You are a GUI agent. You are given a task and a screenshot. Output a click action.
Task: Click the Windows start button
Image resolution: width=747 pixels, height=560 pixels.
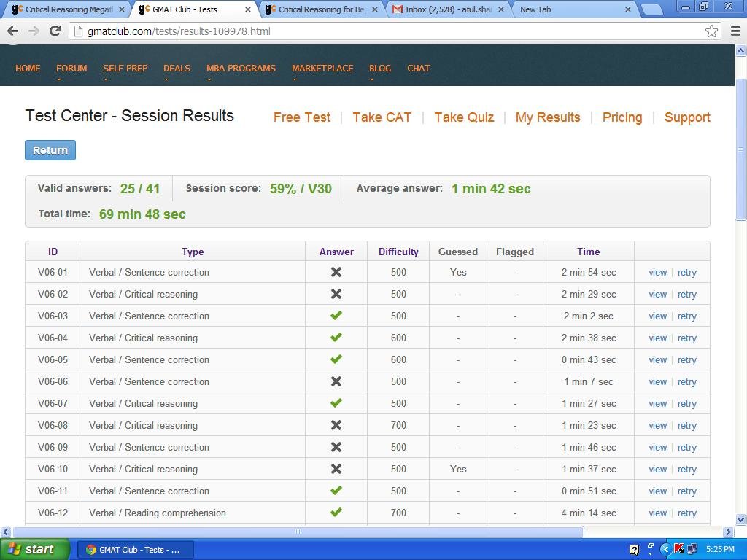[35, 549]
